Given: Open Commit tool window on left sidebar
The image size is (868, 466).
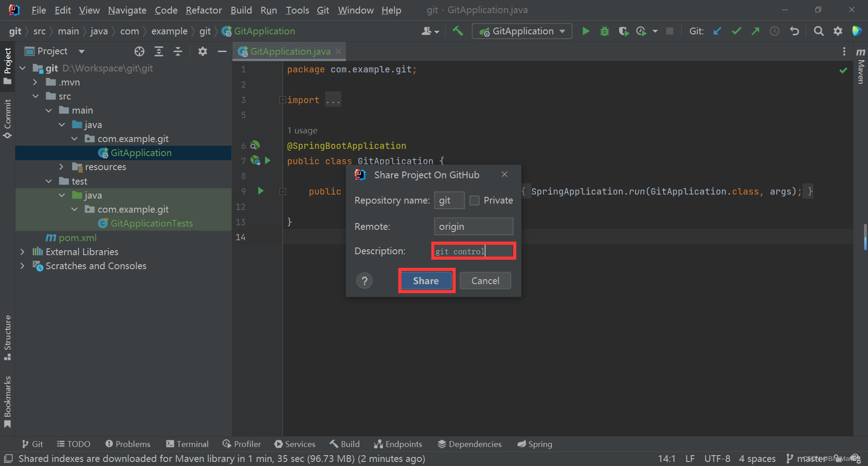Looking at the screenshot, I should click(8, 119).
